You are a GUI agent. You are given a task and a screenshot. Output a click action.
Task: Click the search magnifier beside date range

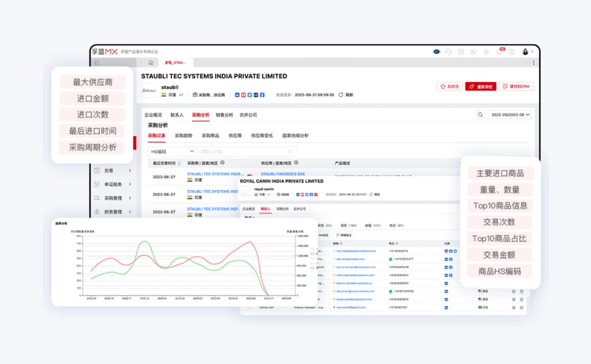480,115
